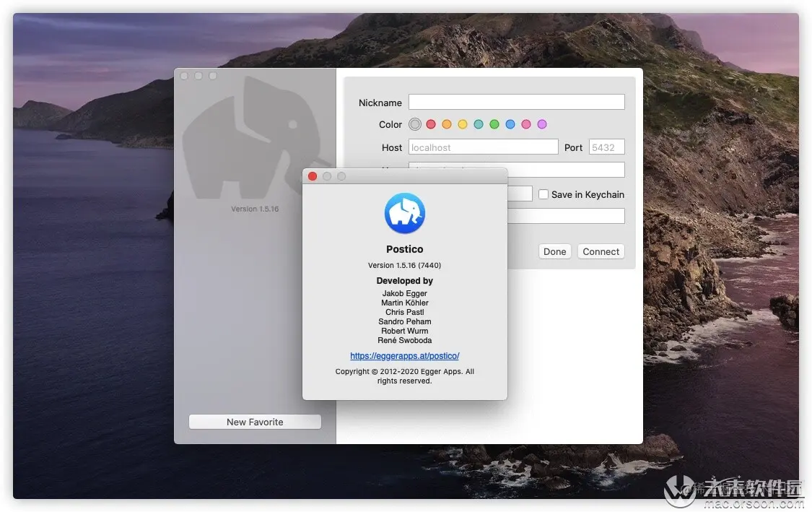Pick the purple color swatch
Viewport: 812px width, 512px height.
pyautogui.click(x=542, y=124)
